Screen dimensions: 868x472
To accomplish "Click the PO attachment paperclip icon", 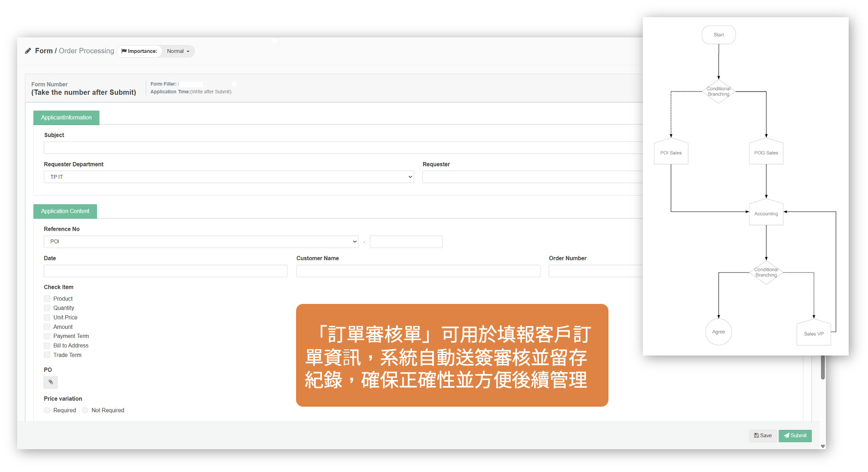I will (51, 382).
